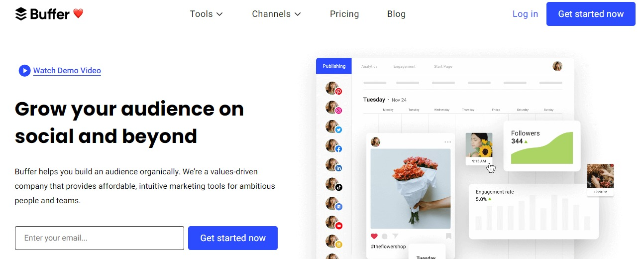Select the LinkedIn channel avatar in sidebar
The height and width of the screenshot is (259, 644).
[x=333, y=165]
